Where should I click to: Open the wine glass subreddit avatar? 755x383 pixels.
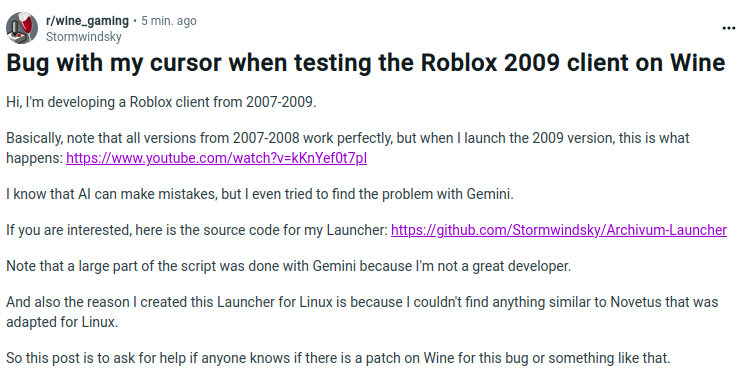pos(22,28)
